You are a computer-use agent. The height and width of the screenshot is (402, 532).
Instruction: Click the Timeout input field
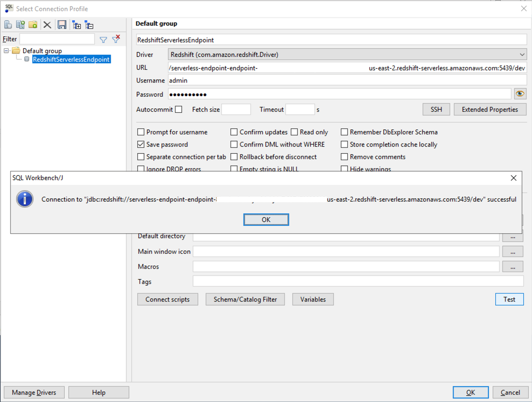coord(300,110)
